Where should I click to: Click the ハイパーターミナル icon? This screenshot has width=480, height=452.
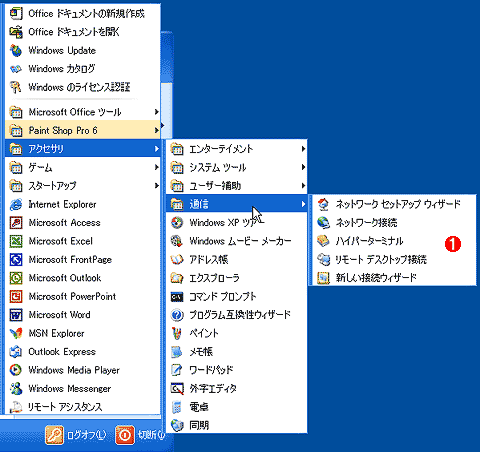[x=323, y=241]
